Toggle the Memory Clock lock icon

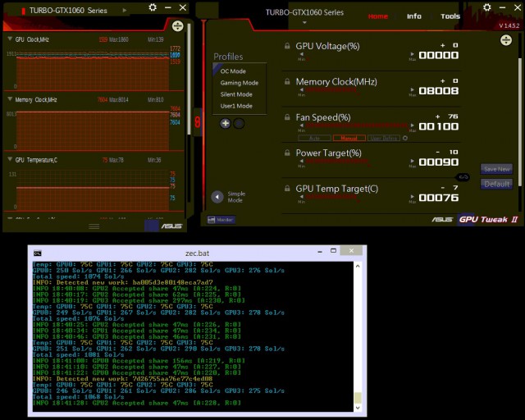click(287, 81)
